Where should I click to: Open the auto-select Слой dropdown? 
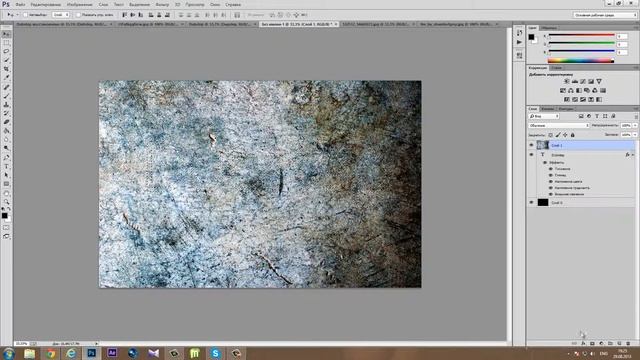[x=61, y=15]
